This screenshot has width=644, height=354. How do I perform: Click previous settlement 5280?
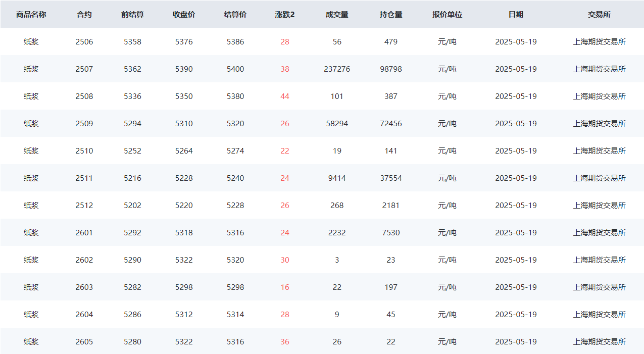[132, 342]
